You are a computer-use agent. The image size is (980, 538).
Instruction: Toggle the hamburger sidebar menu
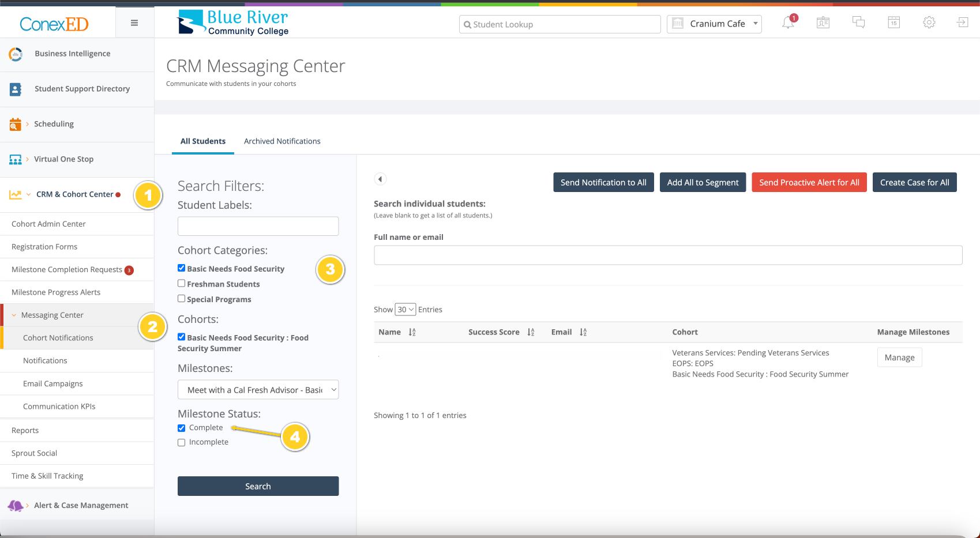tap(134, 23)
